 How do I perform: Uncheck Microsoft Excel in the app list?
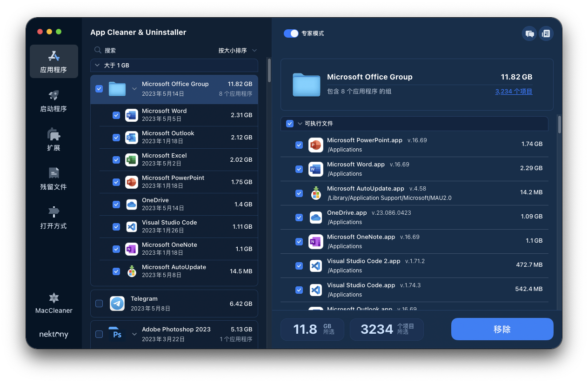116,160
